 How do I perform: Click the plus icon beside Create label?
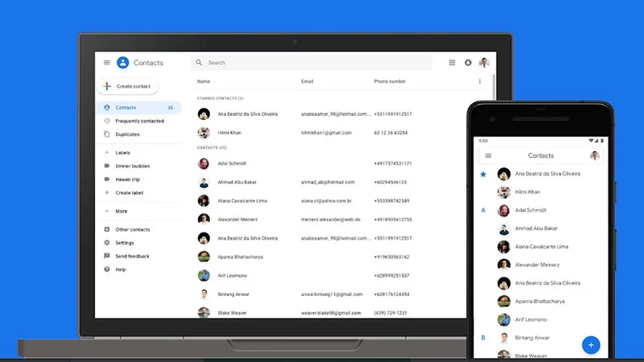107,192
